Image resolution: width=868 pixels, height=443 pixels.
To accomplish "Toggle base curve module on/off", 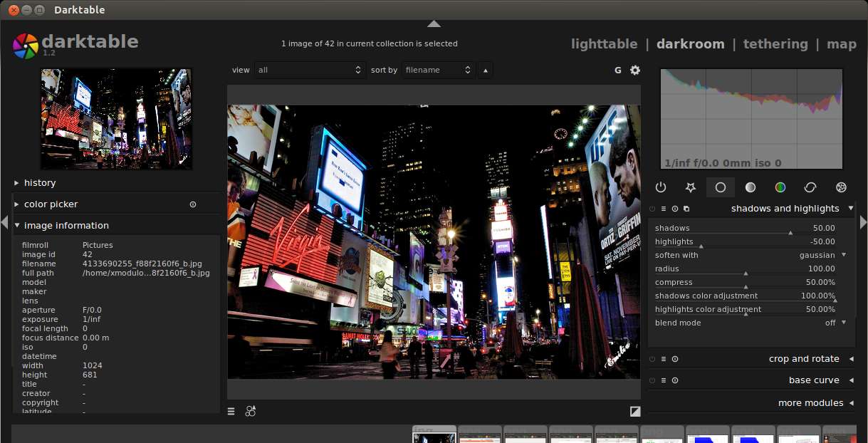I will (x=652, y=380).
